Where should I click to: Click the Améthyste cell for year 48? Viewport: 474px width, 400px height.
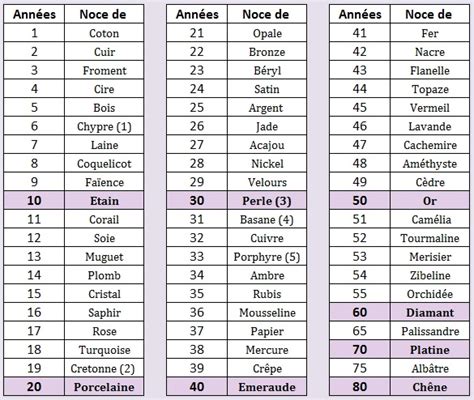[x=430, y=163]
